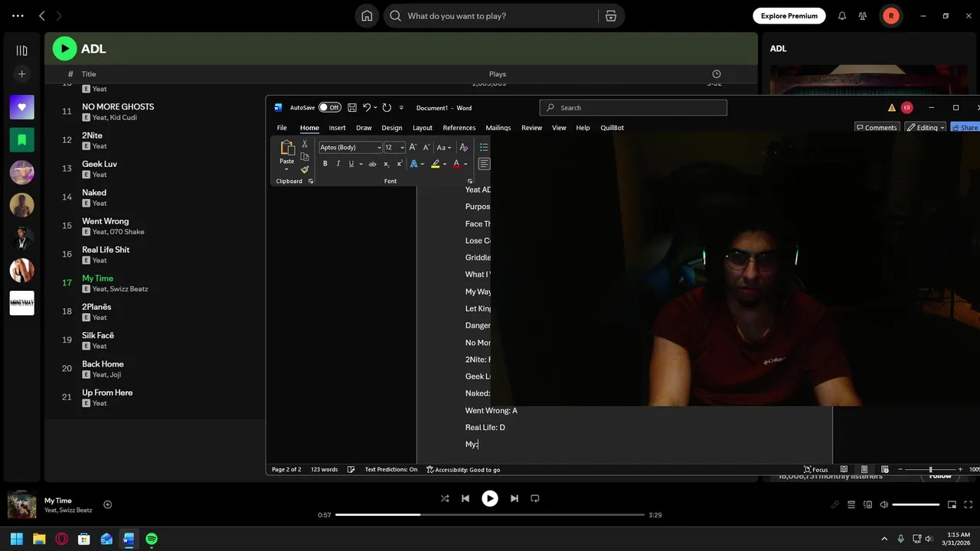Expand Font dialog launcher
The image size is (980, 551).
pyautogui.click(x=469, y=181)
